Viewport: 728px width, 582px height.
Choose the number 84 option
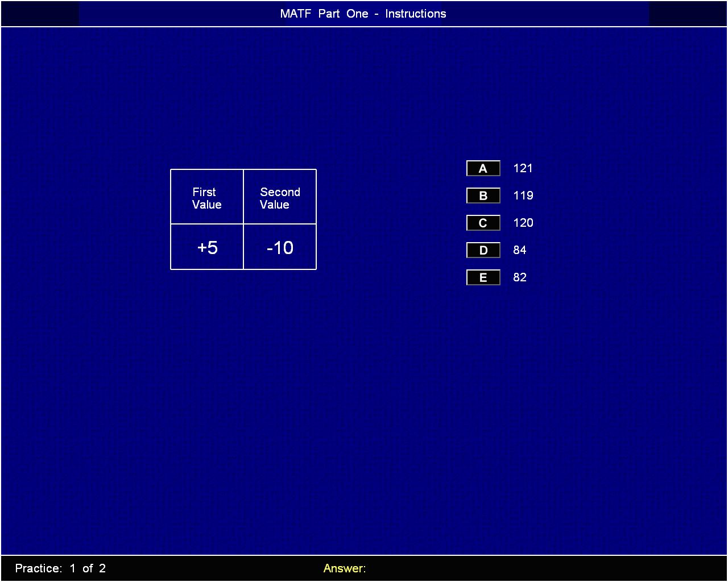(x=519, y=250)
